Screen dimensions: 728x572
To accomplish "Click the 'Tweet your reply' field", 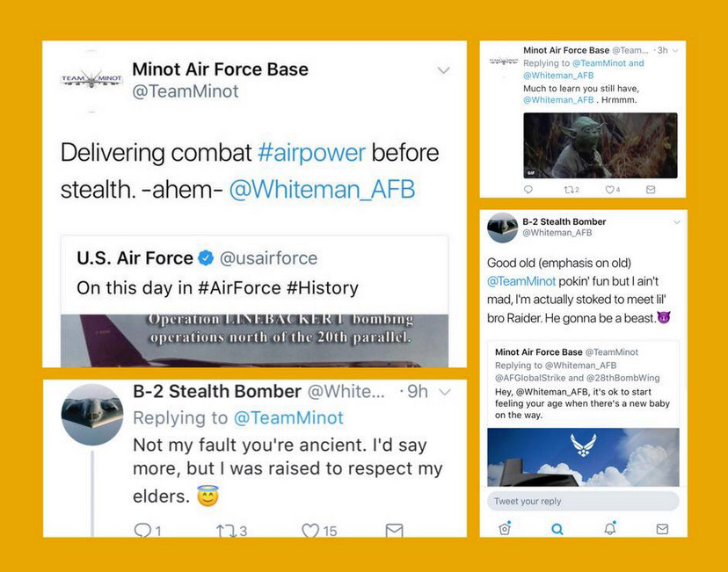I will point(583,501).
